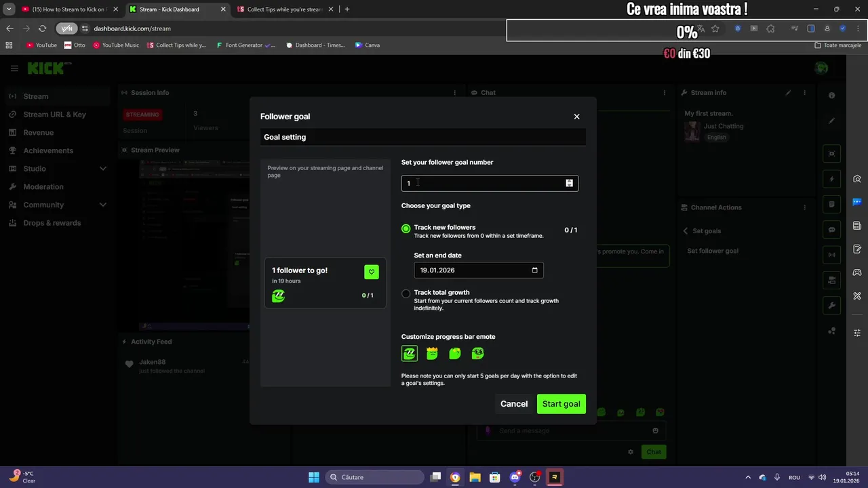Open the Toate marcajele bookmarks folder
This screenshot has height=488, width=868.
[x=838, y=45]
